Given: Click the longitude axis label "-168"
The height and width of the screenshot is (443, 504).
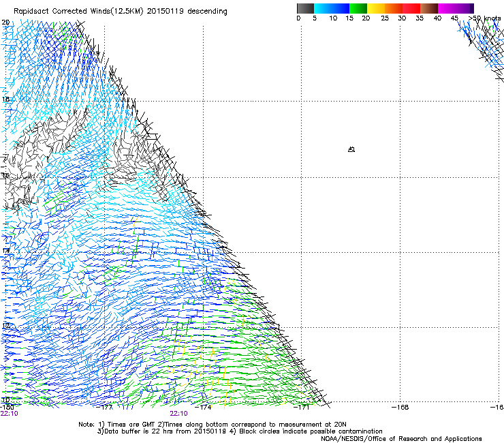Looking at the screenshot, I should (x=400, y=408).
